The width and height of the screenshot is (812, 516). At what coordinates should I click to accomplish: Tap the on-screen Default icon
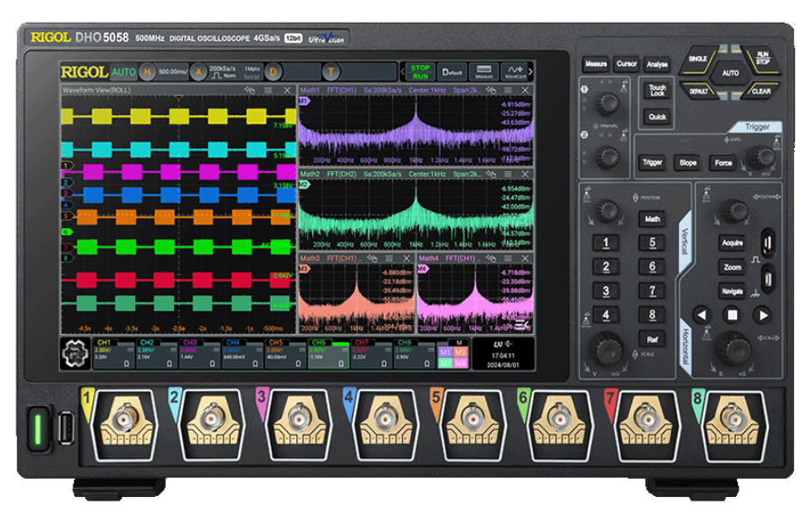[453, 72]
